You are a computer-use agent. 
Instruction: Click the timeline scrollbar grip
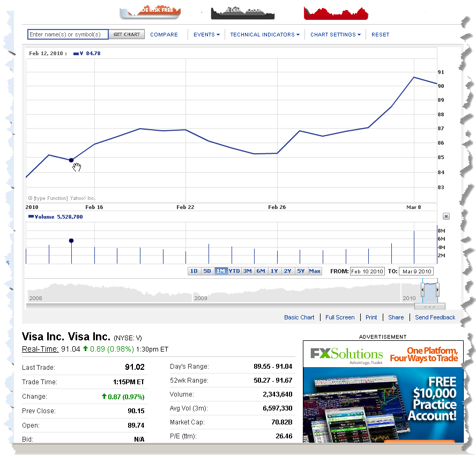(x=430, y=307)
